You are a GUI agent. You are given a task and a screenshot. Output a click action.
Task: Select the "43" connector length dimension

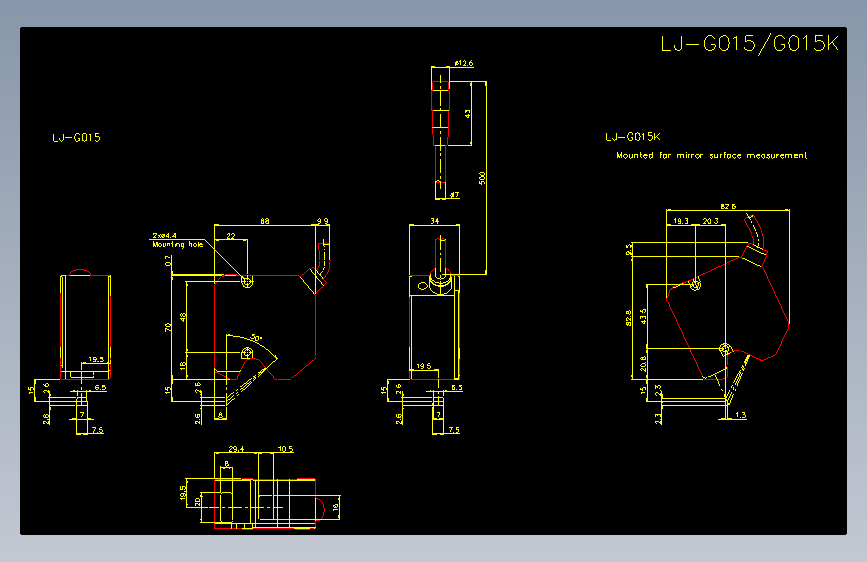coord(467,113)
